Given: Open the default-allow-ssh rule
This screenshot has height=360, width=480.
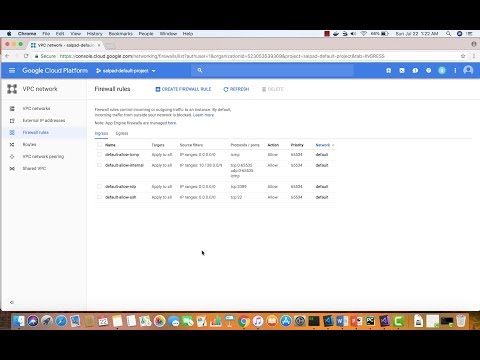Looking at the screenshot, I should pos(120,197).
